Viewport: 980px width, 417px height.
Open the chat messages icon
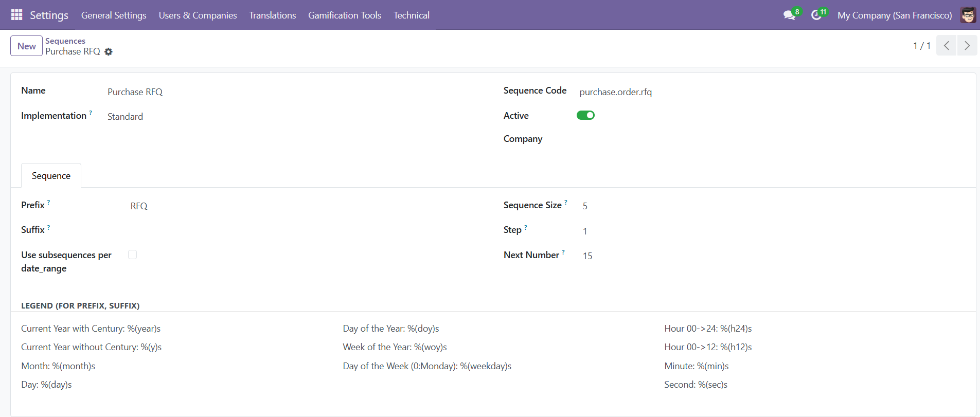789,15
